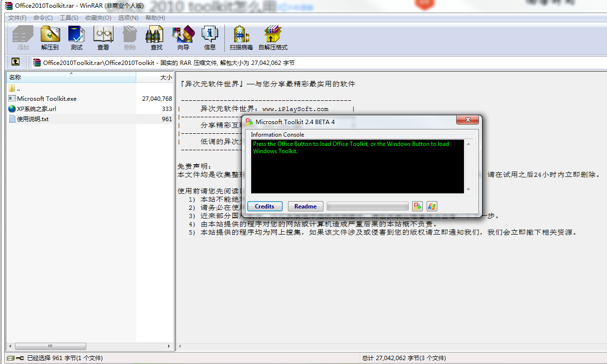Open the 工具(S) menu
607x364 pixels.
(x=69, y=18)
